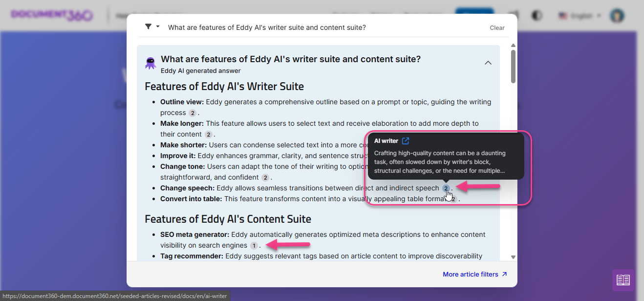Open the search filter funnel icon
644x301 pixels.
pos(148,26)
